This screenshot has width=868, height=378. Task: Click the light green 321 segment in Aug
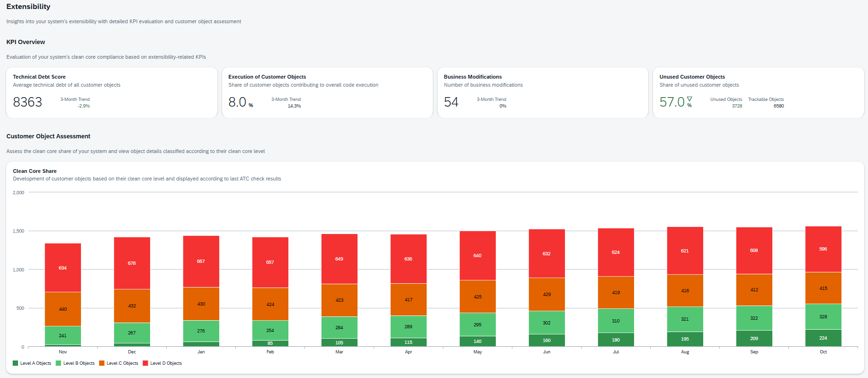pyautogui.click(x=685, y=319)
